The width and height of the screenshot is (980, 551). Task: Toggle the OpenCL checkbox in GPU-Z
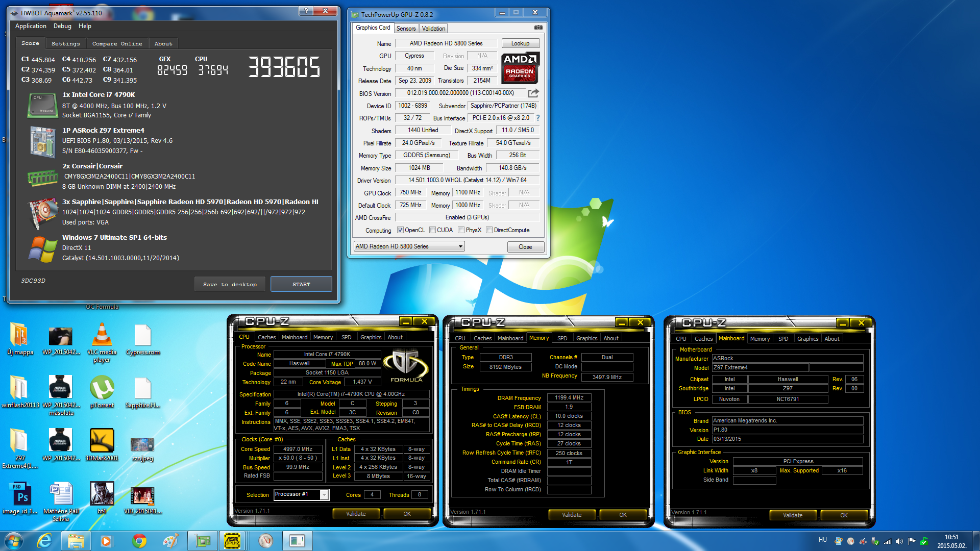coord(400,230)
